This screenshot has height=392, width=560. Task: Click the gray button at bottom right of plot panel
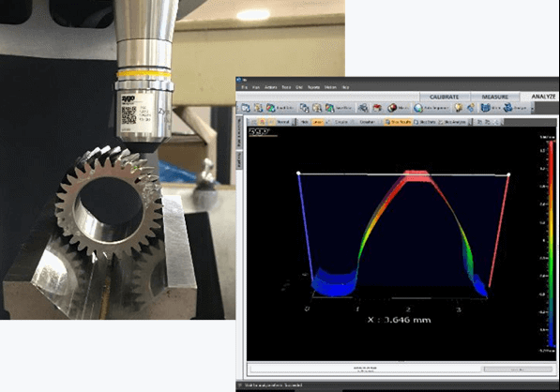tap(518, 369)
